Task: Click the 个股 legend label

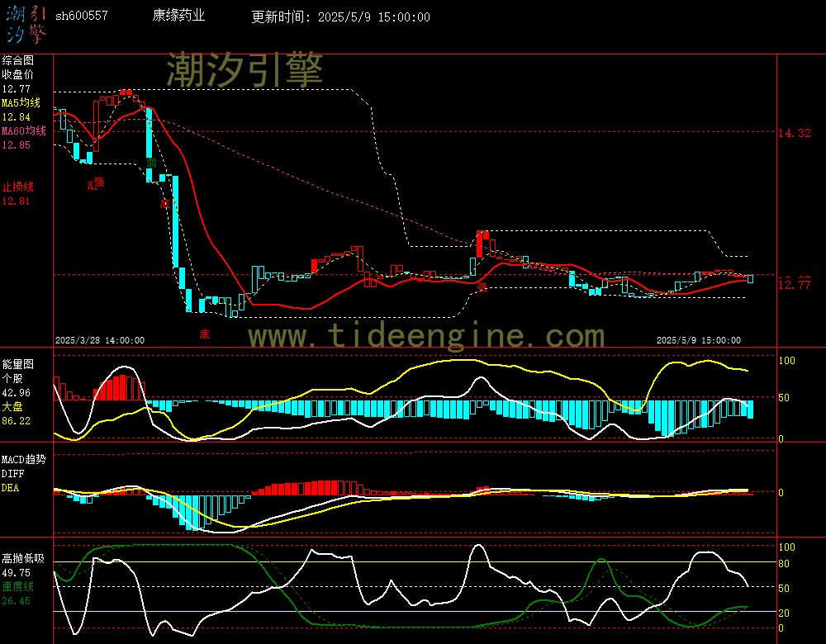Action: 12,378
